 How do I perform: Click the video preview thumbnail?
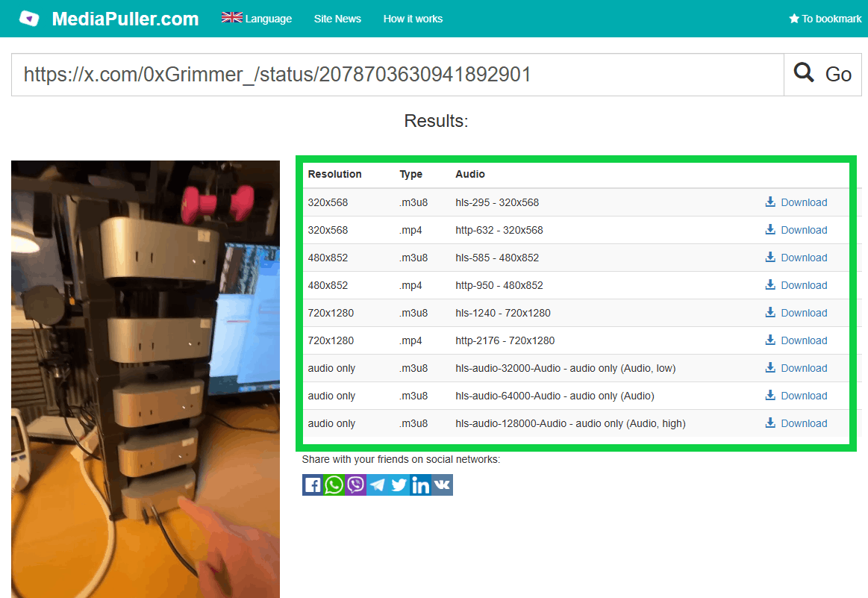(x=146, y=379)
